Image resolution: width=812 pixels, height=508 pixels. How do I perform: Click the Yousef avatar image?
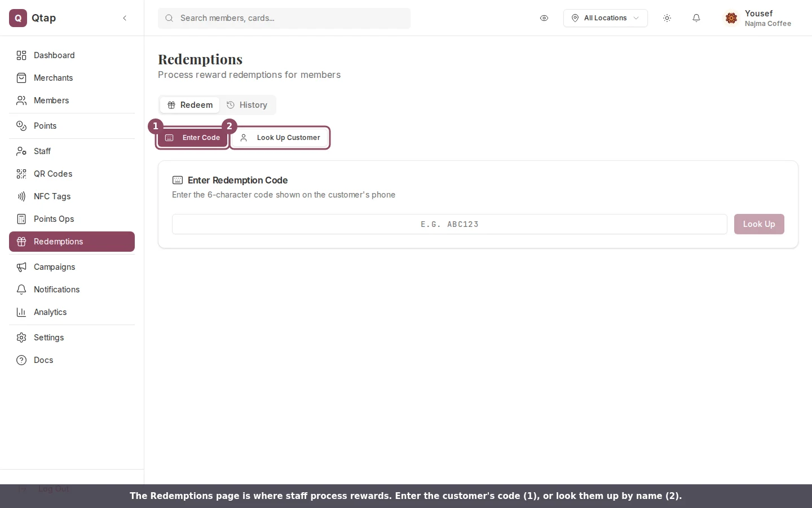pos(731,18)
